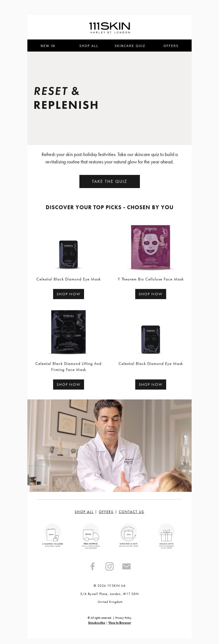Click the Subscribe & Save icon
Image resolution: width=219 pixels, height=644 pixels.
(129, 535)
